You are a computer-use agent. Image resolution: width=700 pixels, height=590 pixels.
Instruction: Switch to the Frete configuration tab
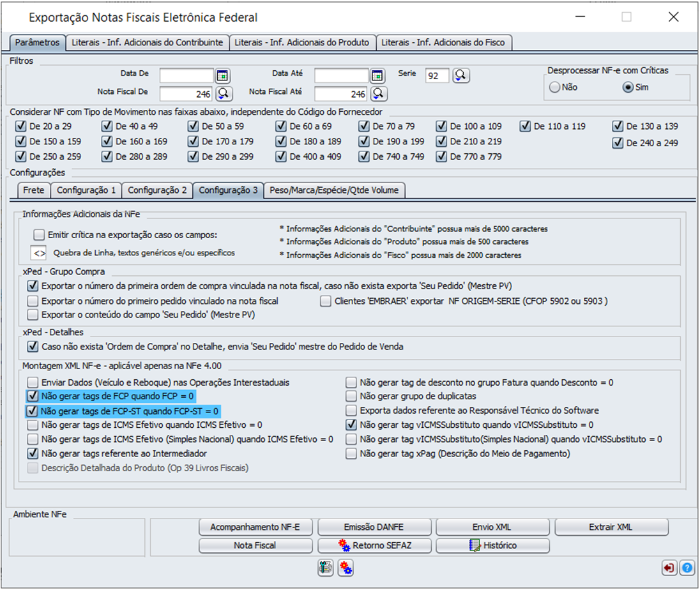34,190
